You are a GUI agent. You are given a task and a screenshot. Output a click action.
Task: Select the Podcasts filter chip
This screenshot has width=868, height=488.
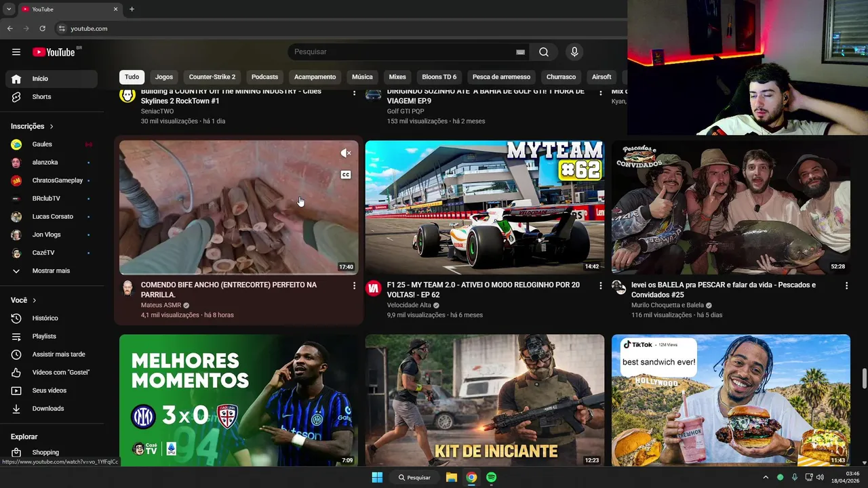pos(265,77)
